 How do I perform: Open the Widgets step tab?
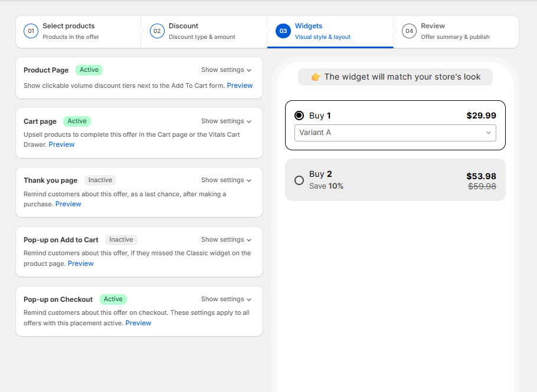tap(330, 31)
